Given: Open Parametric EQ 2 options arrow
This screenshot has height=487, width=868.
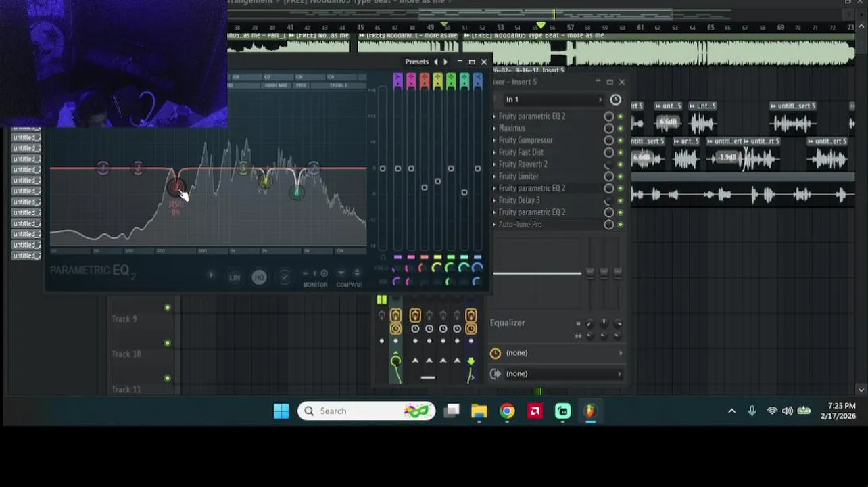Looking at the screenshot, I should click(210, 275).
